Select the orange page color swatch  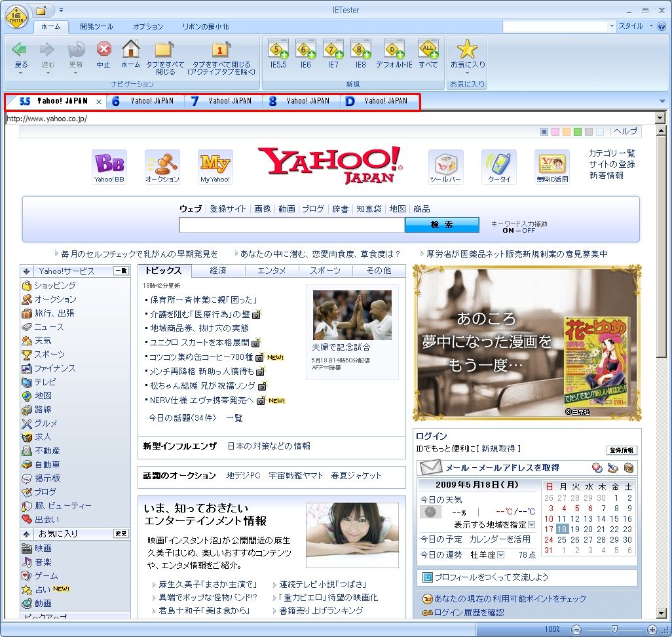tap(567, 132)
